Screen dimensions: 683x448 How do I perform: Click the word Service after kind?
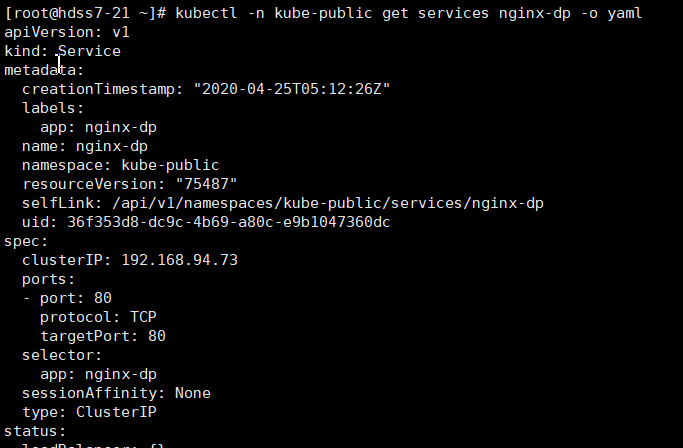(89, 51)
